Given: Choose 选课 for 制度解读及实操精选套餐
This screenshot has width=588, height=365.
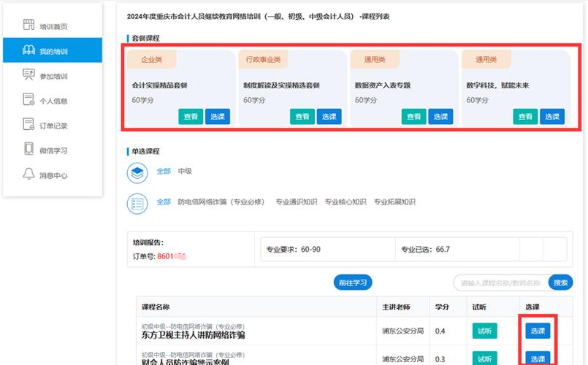Looking at the screenshot, I should [329, 117].
